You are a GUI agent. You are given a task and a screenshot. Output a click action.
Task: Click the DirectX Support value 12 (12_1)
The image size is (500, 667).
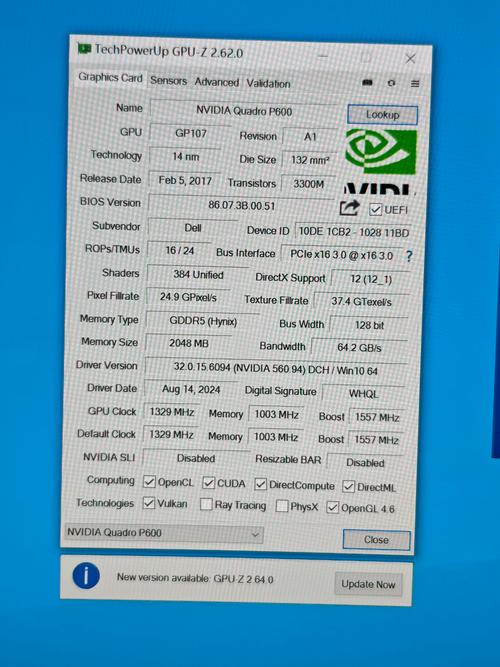(371, 279)
